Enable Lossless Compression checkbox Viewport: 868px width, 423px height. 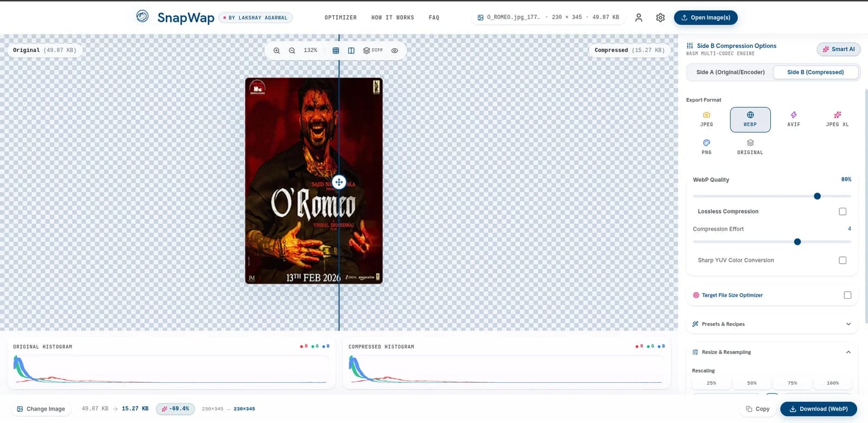tap(843, 211)
